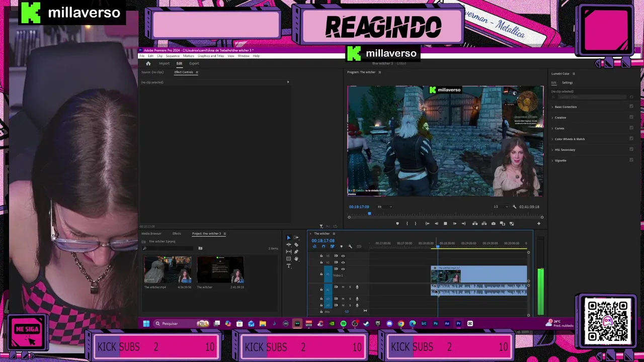Go to Out point button
Screen dimensions: 644x362
pos(463,223)
